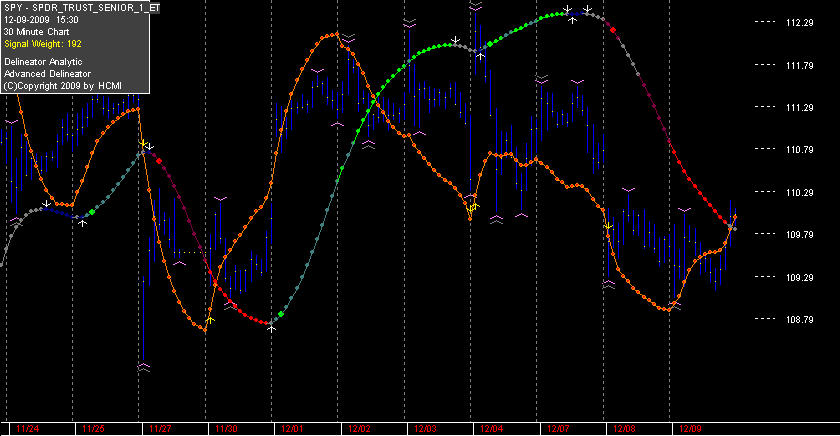Select the 12/04 date label
The height and width of the screenshot is (436, 840).
(x=491, y=429)
